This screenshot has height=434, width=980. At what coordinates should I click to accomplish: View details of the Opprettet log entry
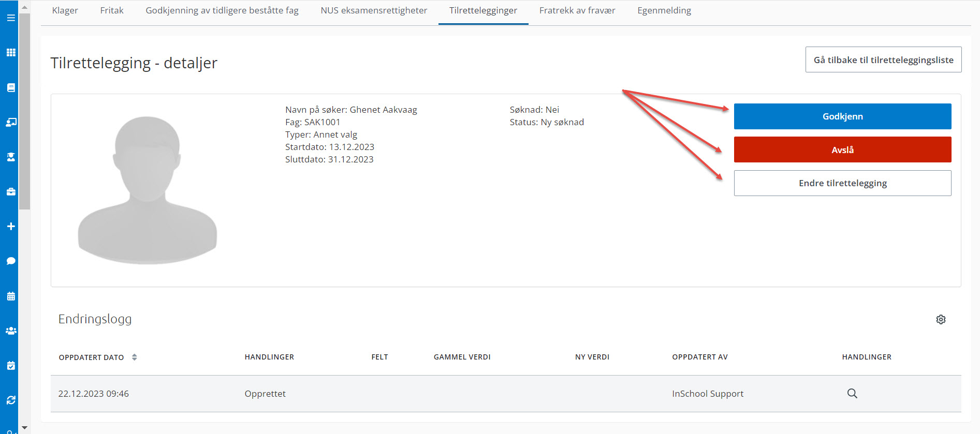pyautogui.click(x=852, y=393)
